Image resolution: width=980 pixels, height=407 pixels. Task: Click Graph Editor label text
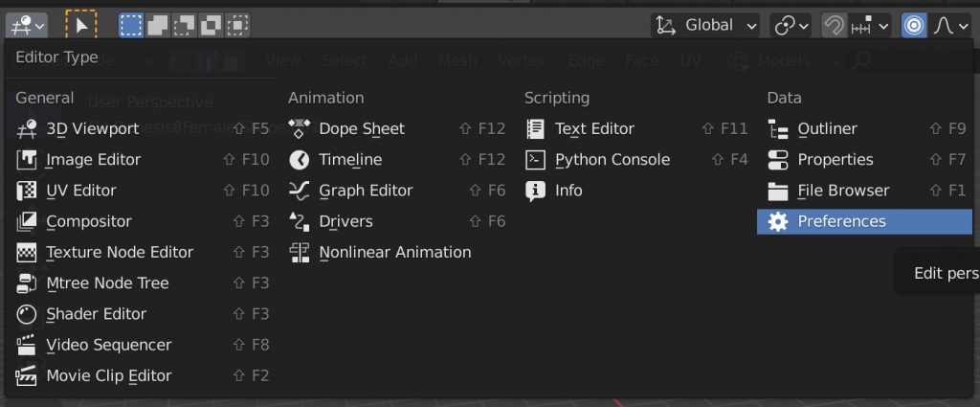[366, 190]
